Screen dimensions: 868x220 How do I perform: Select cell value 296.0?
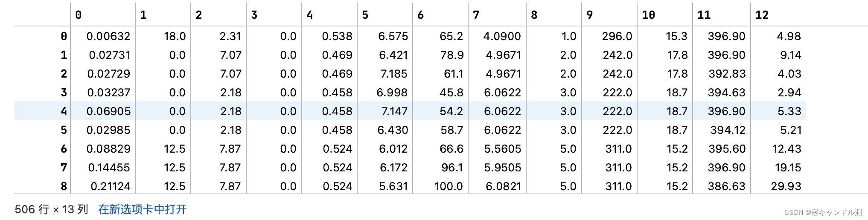point(617,36)
